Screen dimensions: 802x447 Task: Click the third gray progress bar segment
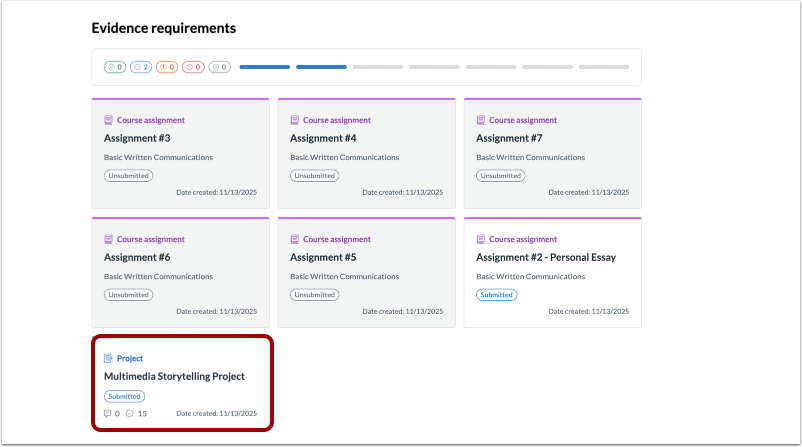378,67
